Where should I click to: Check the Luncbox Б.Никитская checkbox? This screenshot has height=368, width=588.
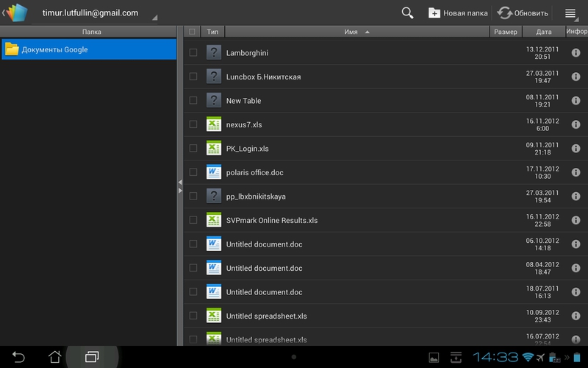tap(193, 77)
